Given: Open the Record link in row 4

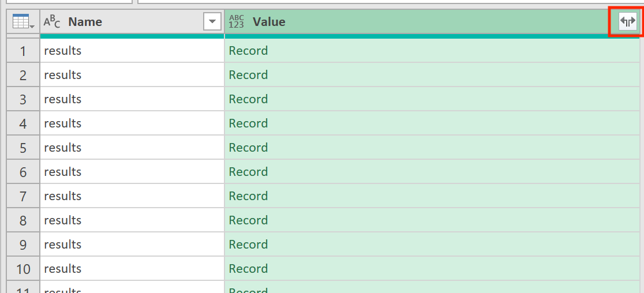Looking at the screenshot, I should pyautogui.click(x=248, y=123).
